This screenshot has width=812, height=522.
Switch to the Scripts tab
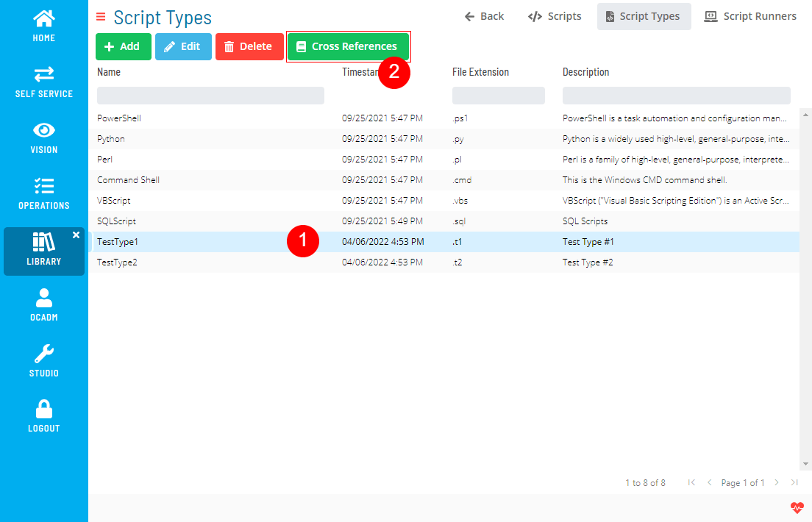pos(555,16)
